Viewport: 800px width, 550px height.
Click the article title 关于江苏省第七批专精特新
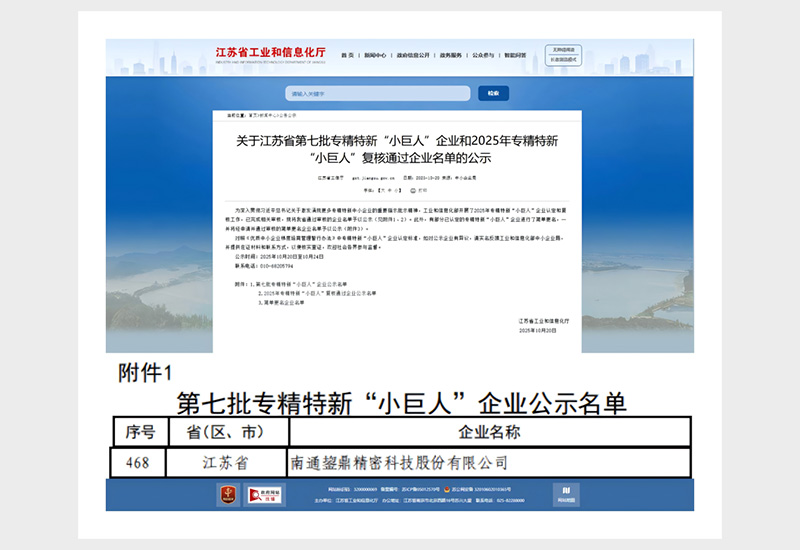point(397,149)
